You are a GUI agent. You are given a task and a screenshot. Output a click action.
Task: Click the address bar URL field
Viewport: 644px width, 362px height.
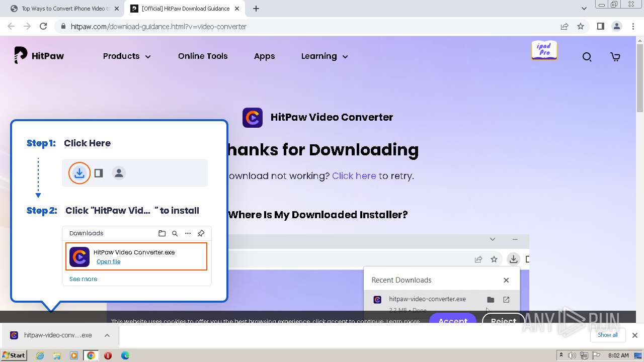tap(312, 26)
